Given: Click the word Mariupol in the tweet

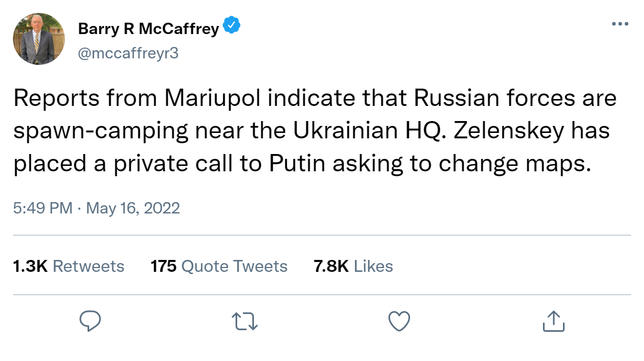Looking at the screenshot, I should pyautogui.click(x=213, y=98).
